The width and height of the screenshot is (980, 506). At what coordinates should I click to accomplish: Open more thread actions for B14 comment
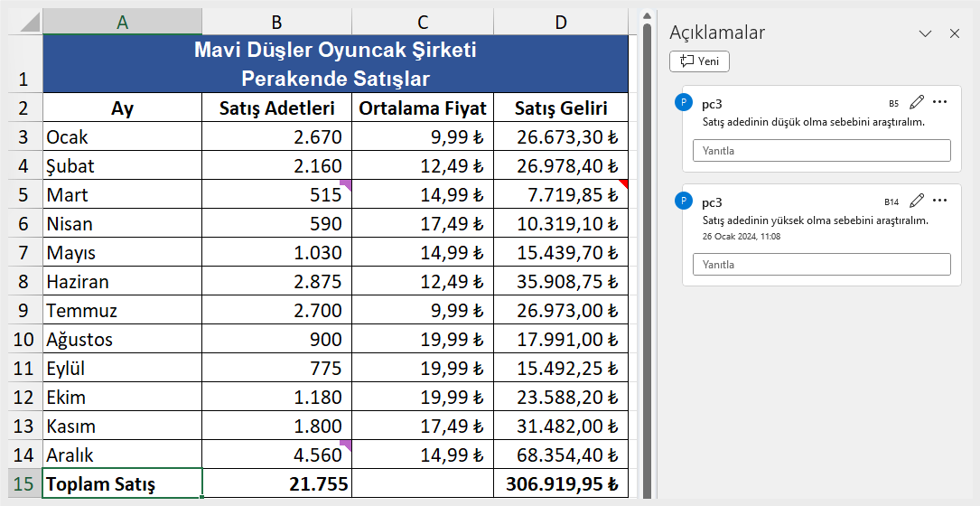tap(940, 201)
